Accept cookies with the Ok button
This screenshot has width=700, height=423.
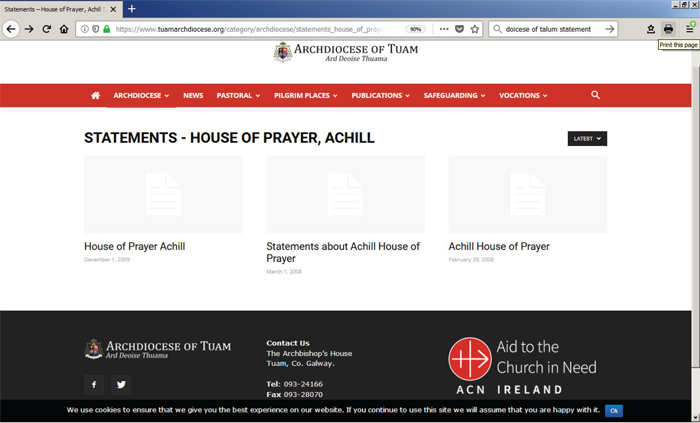[614, 411]
